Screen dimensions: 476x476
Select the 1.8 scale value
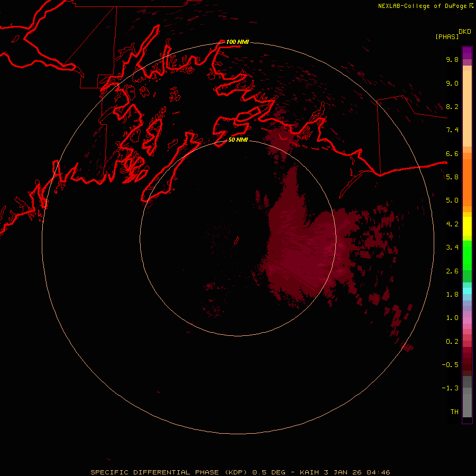coord(452,294)
